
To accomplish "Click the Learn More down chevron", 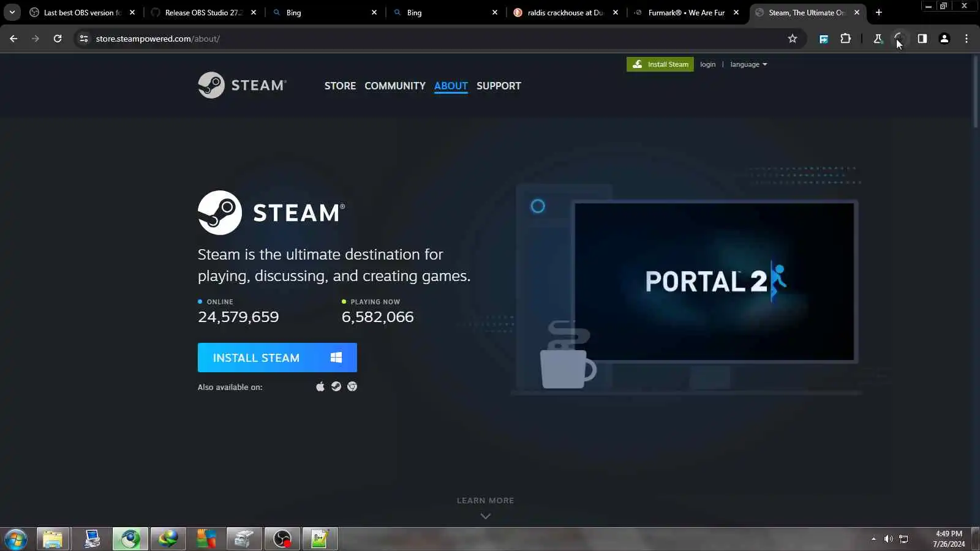I will click(486, 516).
